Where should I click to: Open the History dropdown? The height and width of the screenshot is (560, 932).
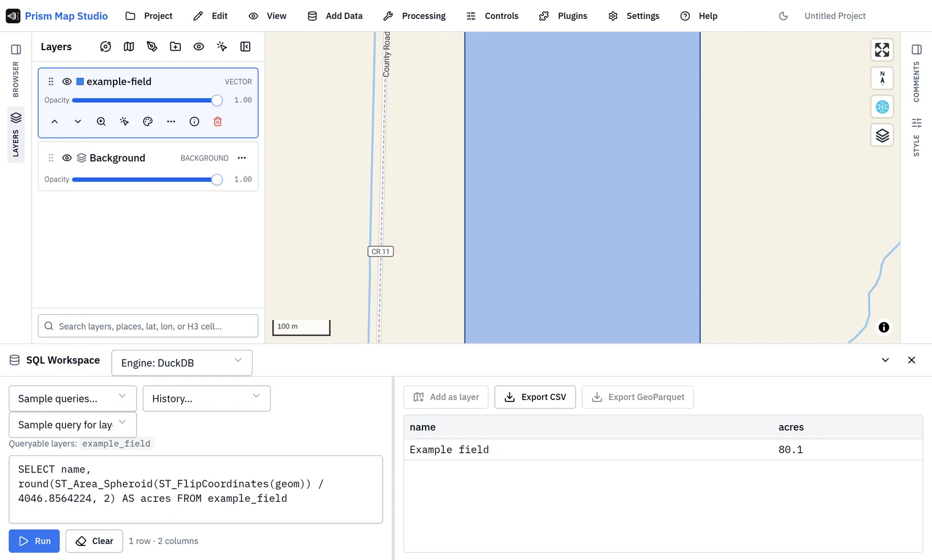(207, 398)
